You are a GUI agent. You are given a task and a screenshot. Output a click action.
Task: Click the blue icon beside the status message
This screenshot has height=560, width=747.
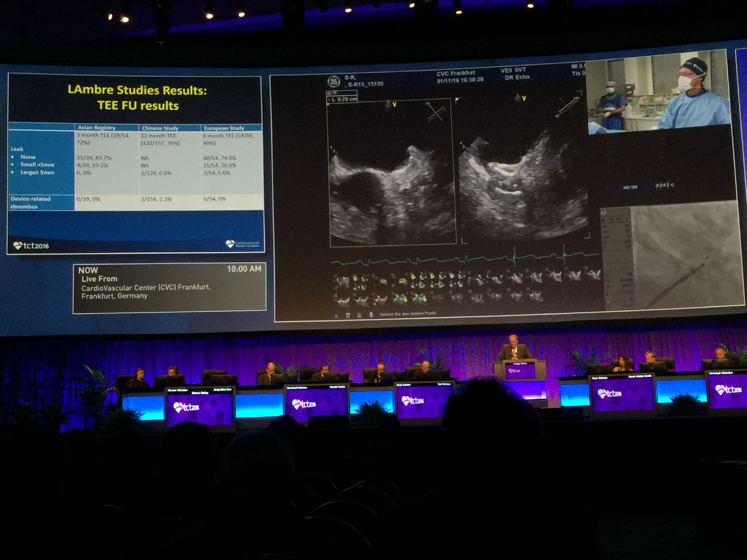click(x=371, y=315)
